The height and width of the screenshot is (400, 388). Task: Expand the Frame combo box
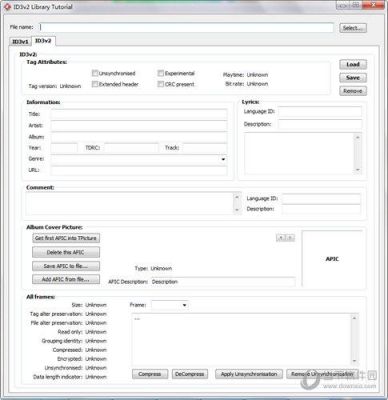[184, 305]
